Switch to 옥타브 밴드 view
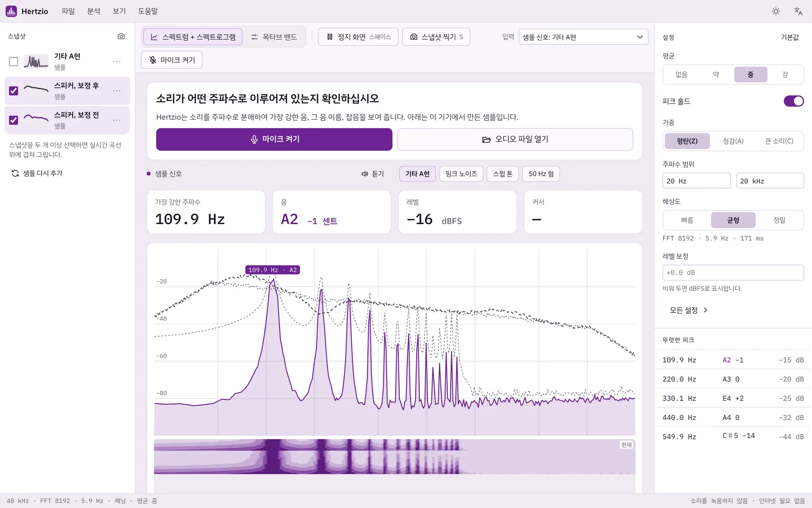The width and height of the screenshot is (812, 508). click(274, 37)
